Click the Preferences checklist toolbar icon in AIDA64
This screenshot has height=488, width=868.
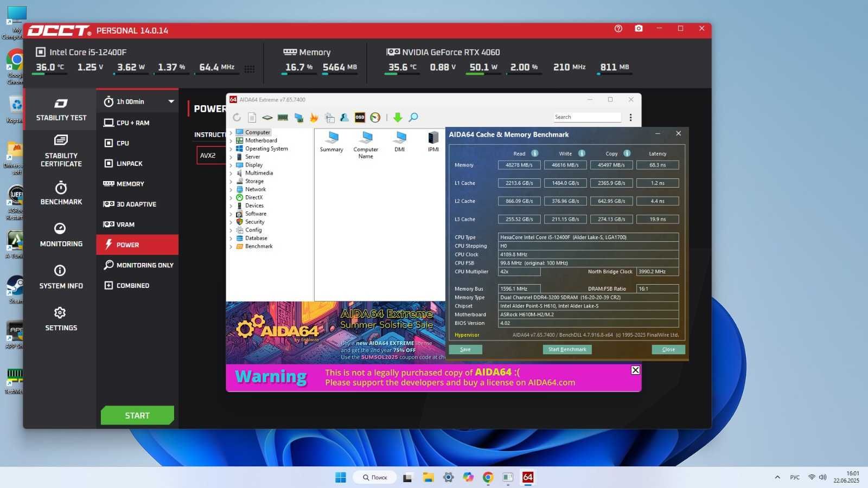click(x=329, y=117)
